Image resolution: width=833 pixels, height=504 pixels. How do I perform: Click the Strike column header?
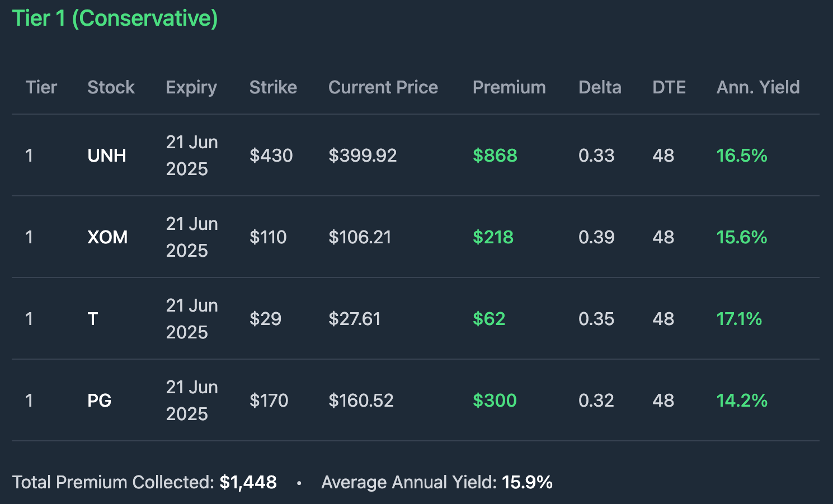[273, 87]
